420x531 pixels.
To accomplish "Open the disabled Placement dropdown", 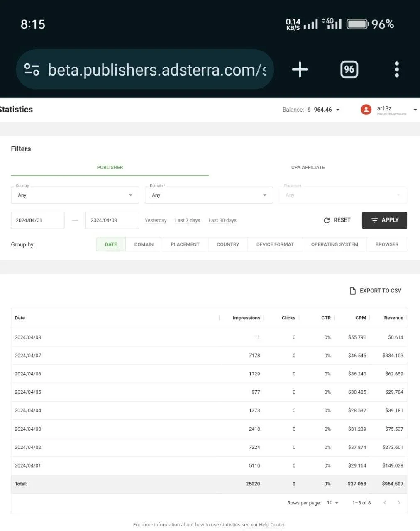I will (343, 195).
